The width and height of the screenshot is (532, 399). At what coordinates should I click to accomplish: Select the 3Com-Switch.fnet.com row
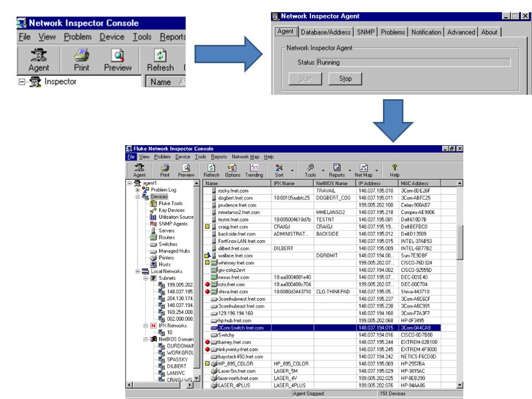click(322, 328)
